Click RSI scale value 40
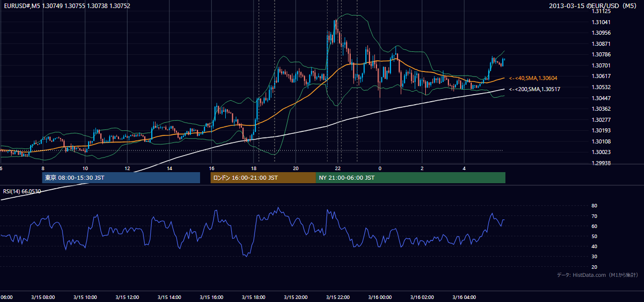Viewport: 644px width, 302px height. (x=594, y=246)
